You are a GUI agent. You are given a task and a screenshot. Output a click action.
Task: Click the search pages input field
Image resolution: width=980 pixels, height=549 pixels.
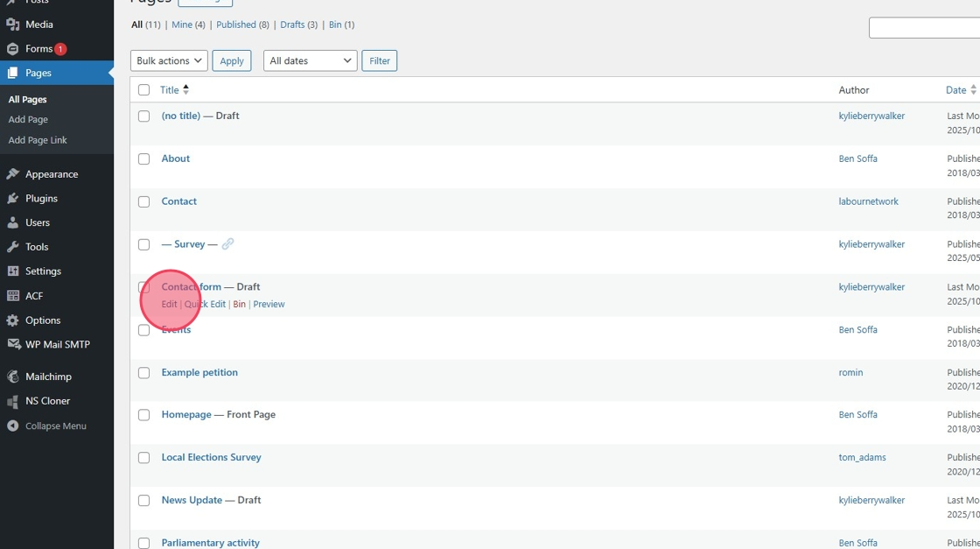coord(924,27)
